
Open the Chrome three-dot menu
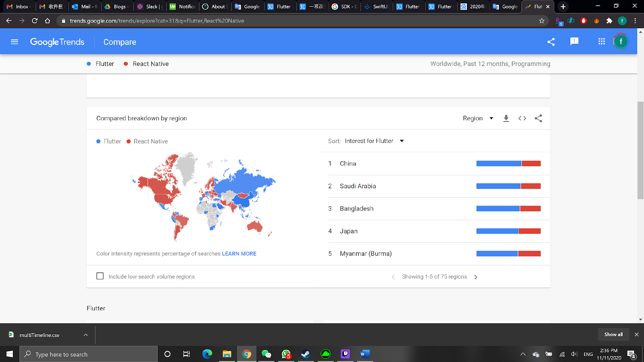(x=635, y=21)
